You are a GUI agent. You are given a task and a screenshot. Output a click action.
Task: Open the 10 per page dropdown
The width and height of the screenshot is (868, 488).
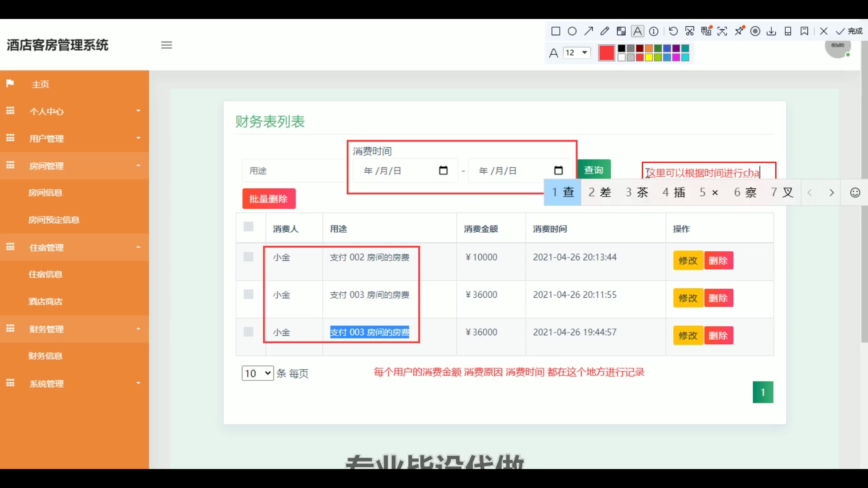257,373
